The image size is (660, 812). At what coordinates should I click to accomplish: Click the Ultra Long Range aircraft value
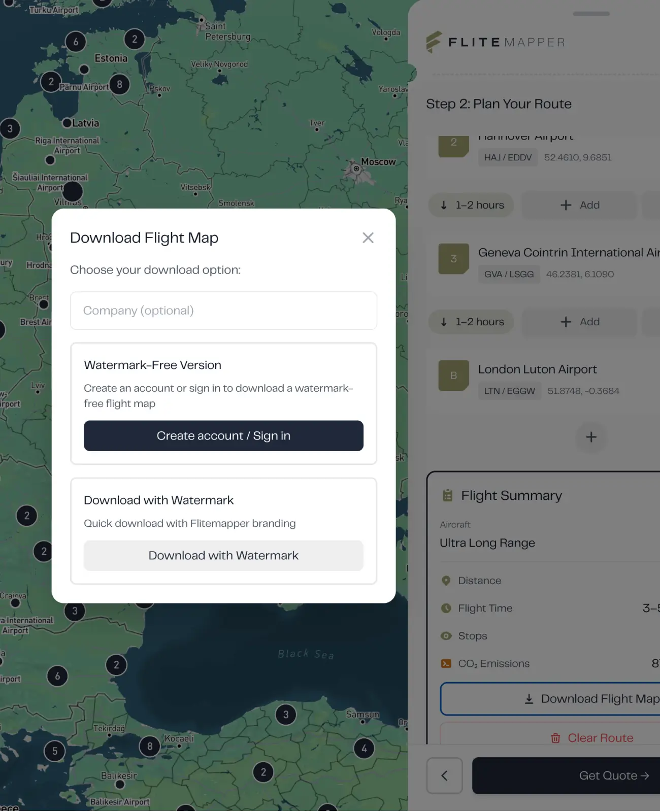click(x=487, y=543)
